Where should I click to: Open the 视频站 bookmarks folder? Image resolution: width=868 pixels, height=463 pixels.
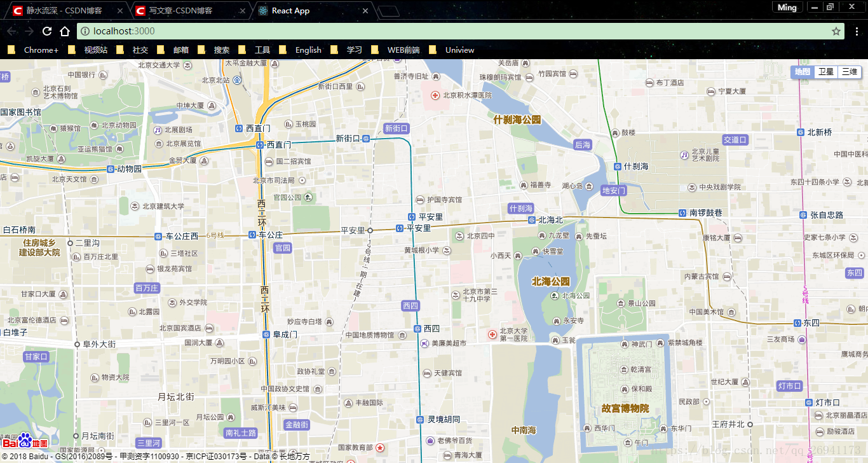tap(88, 50)
